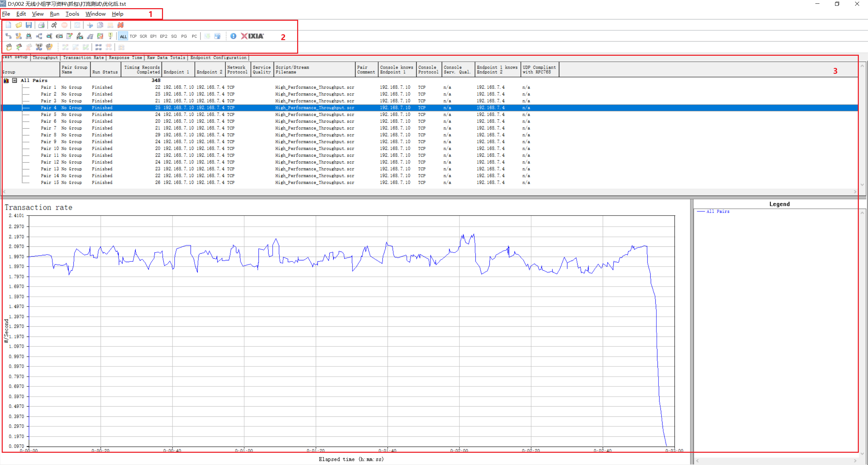Screen dimensions: 868x465
Task: Click the New test document icon
Action: 8,25
